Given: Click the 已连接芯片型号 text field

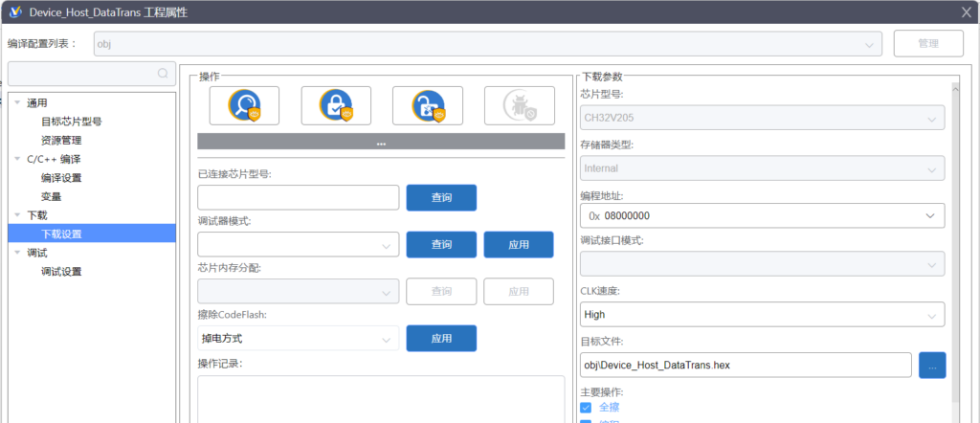Looking at the screenshot, I should pyautogui.click(x=299, y=197).
